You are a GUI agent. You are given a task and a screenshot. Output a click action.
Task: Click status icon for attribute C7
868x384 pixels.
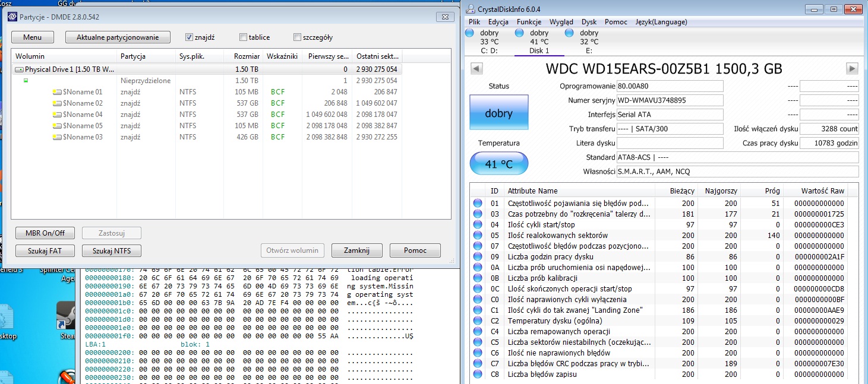click(x=478, y=363)
